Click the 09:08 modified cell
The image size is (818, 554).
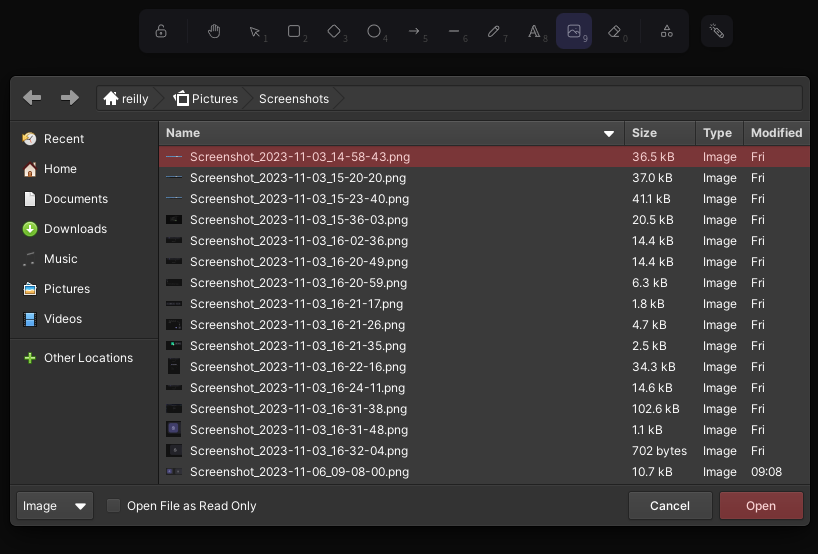[x=766, y=472]
